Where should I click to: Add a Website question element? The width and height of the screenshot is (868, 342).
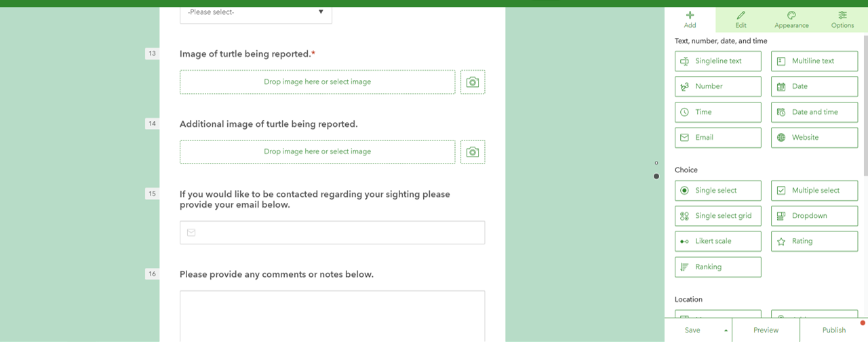click(x=814, y=137)
